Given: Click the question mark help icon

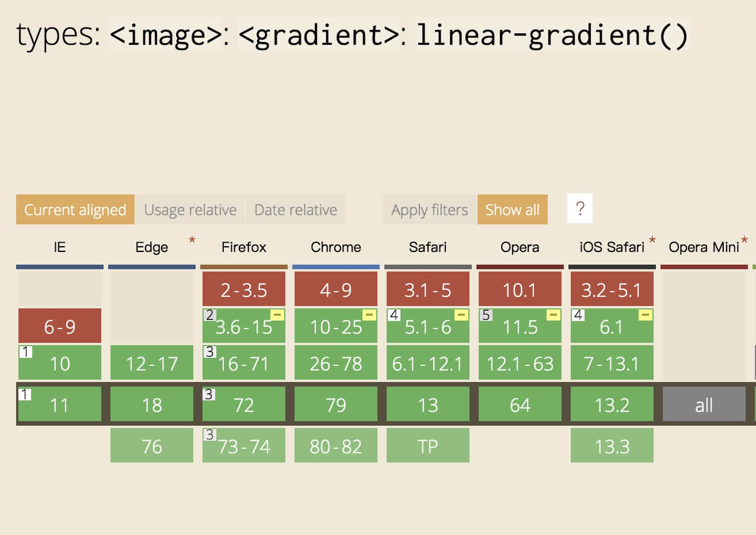Looking at the screenshot, I should [580, 208].
